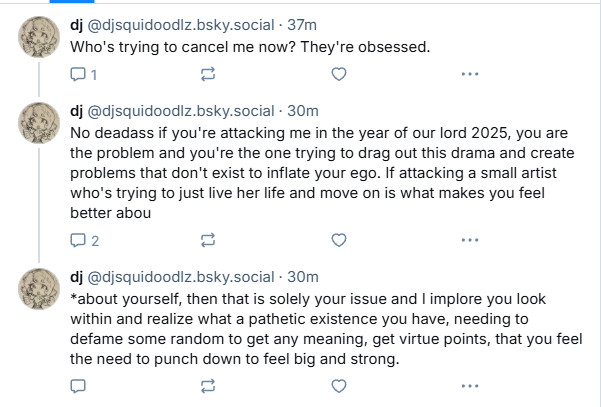Open more options on the 'No deadass' post
The image size is (601, 407).
[470, 240]
